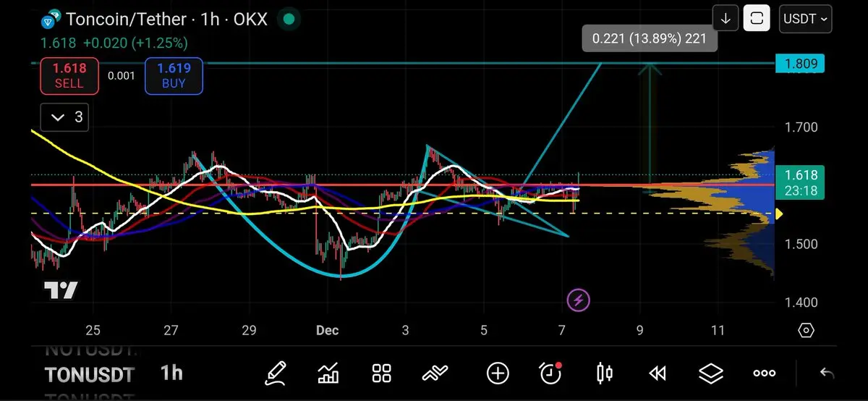Screen dimensions: 868x401
Task: Toggle the fullscreen frame button
Action: [x=757, y=19]
